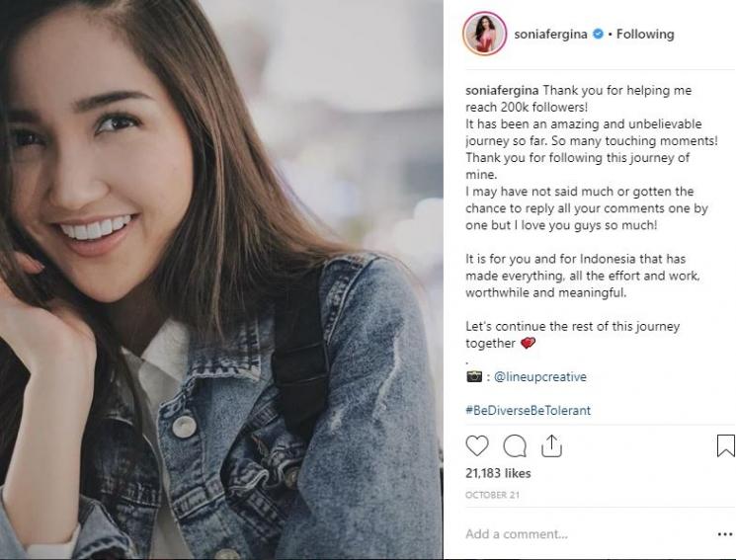Click the "Let's continue the rest" caption line
This screenshot has height=560, width=736.
(572, 326)
